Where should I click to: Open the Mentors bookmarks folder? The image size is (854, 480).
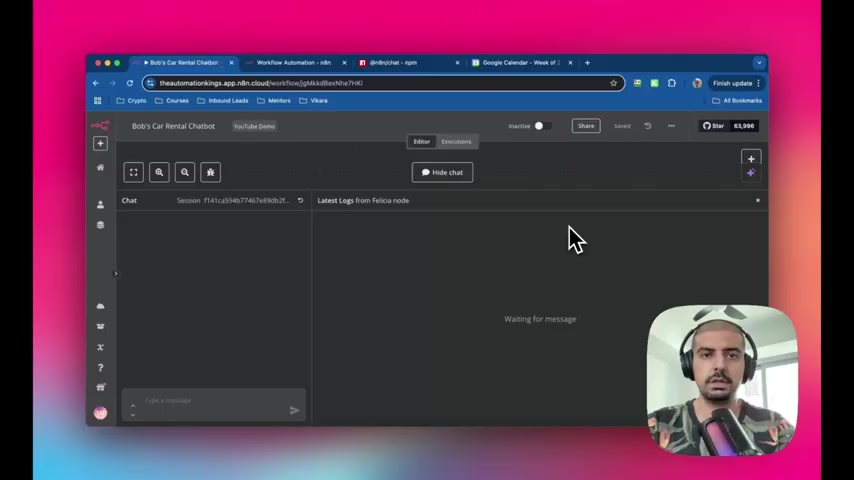coord(273,101)
